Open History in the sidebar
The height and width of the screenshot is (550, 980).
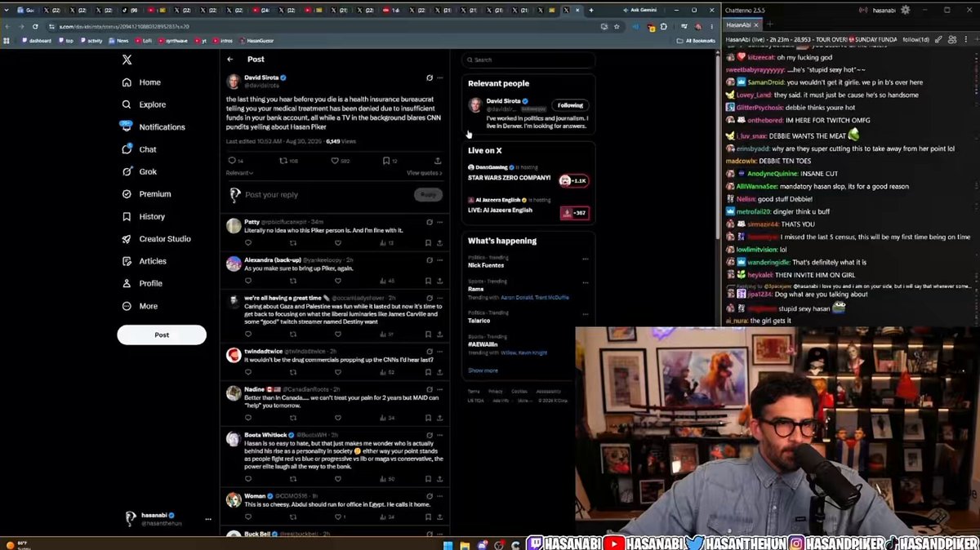(x=144, y=216)
